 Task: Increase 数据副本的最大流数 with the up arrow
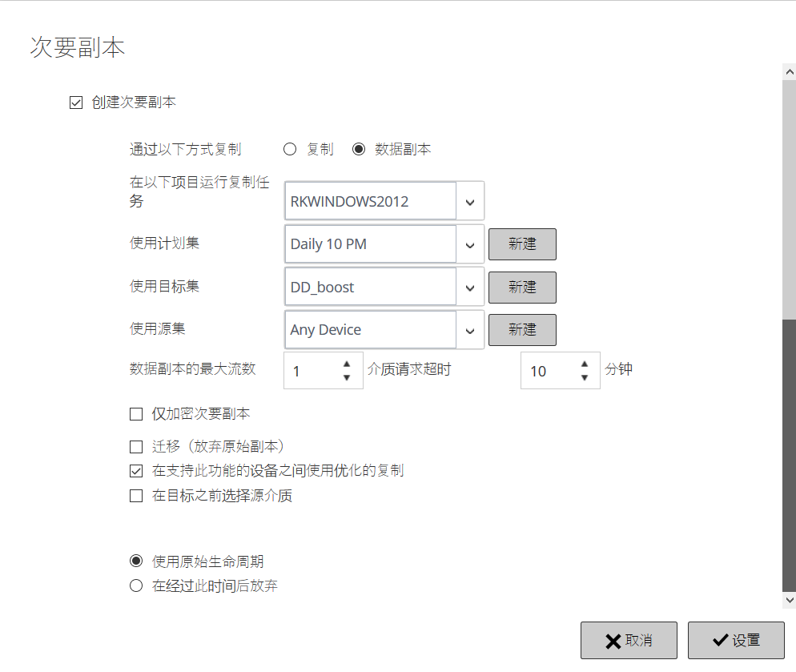346,364
